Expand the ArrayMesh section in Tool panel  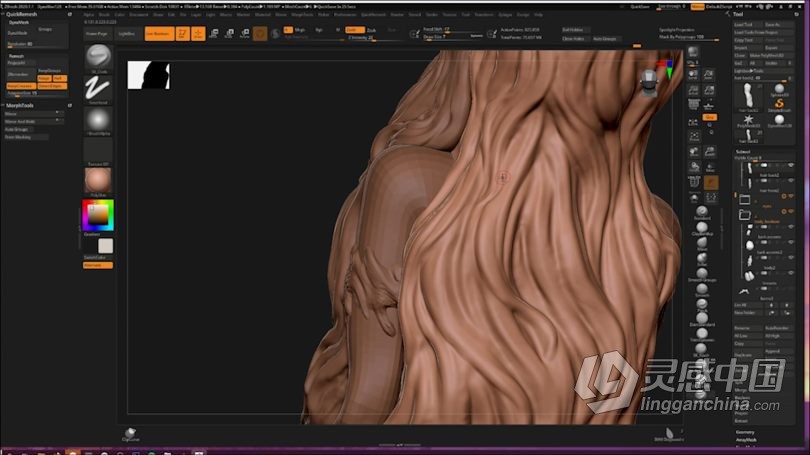745,440
